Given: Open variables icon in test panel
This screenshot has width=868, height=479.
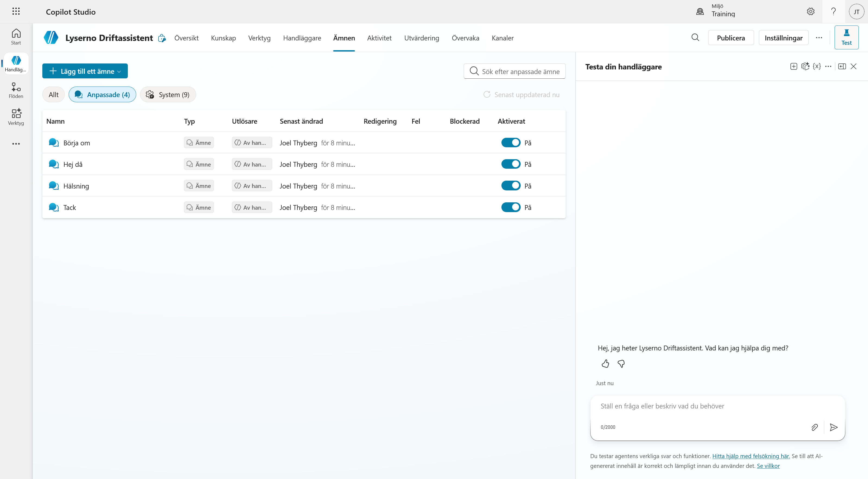Looking at the screenshot, I should click(816, 66).
